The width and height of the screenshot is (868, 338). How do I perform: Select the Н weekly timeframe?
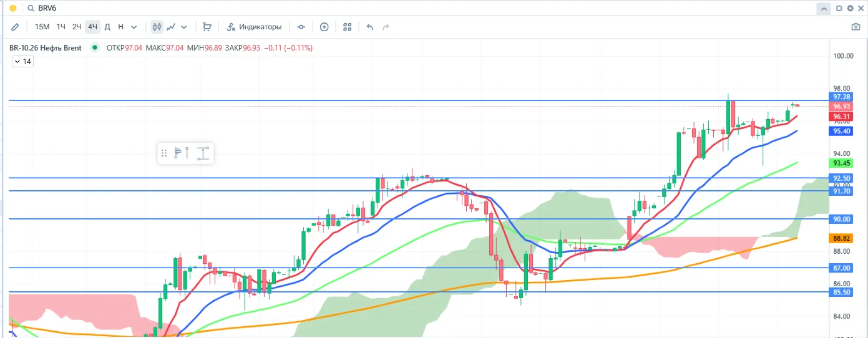[x=120, y=27]
